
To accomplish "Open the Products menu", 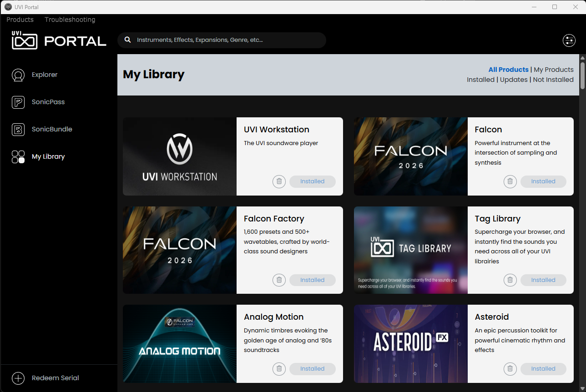I will (20, 20).
